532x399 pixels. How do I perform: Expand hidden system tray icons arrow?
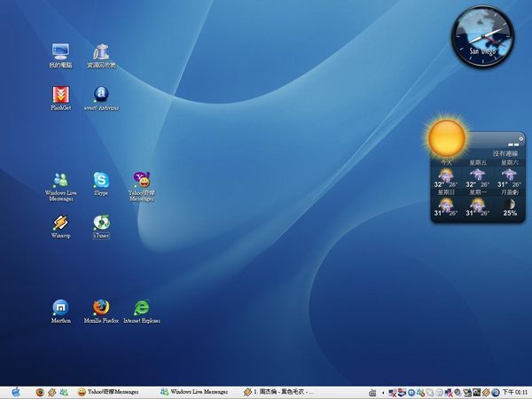(x=383, y=393)
